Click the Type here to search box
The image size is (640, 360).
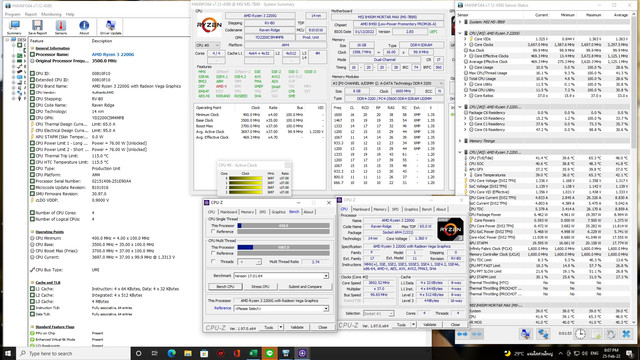pyautogui.click(x=73, y=353)
